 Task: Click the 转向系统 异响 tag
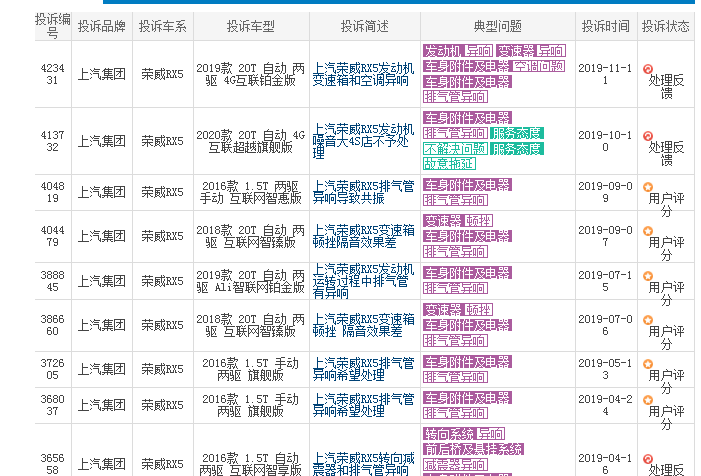click(x=464, y=434)
